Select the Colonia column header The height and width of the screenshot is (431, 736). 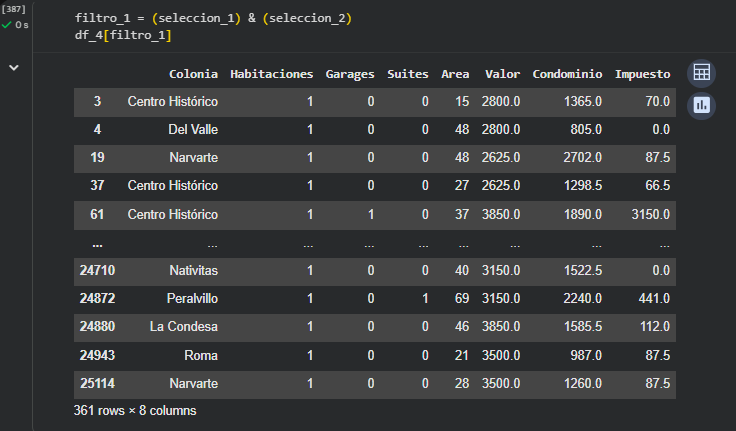(193, 74)
